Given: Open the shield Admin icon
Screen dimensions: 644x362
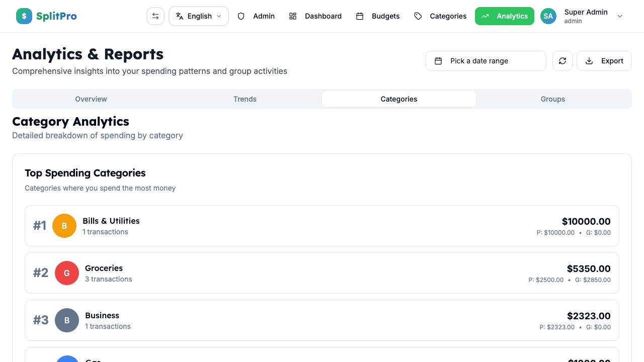Looking at the screenshot, I should (x=241, y=16).
